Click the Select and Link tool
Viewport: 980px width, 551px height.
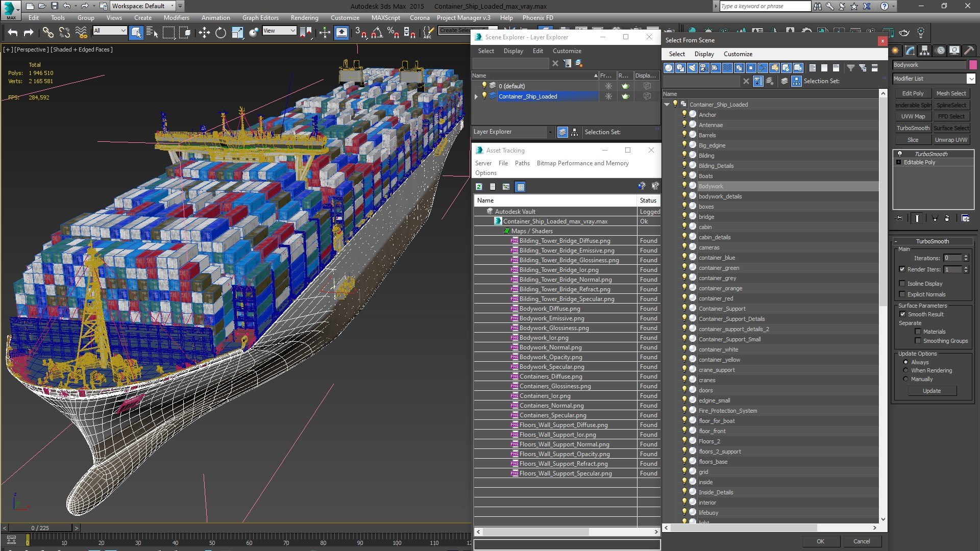(47, 33)
